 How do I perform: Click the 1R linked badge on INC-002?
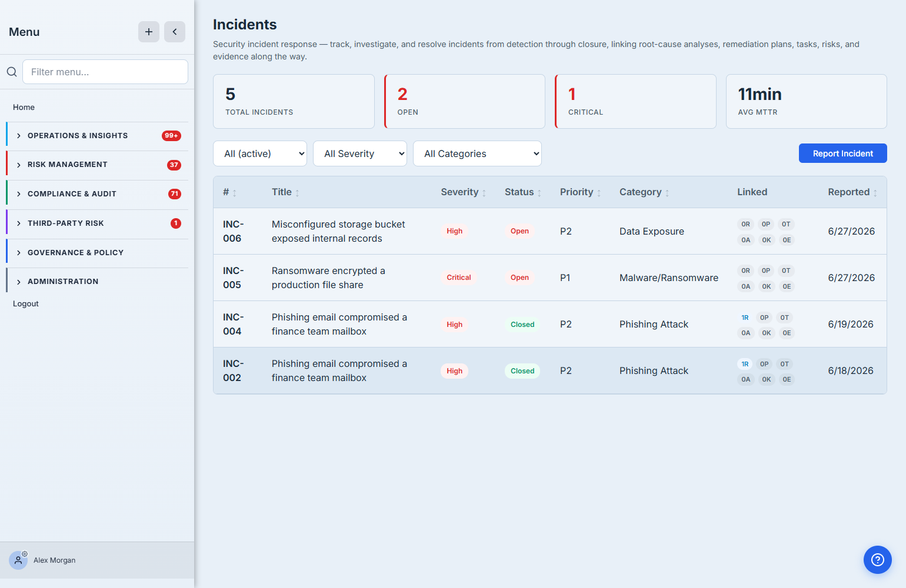click(x=745, y=364)
